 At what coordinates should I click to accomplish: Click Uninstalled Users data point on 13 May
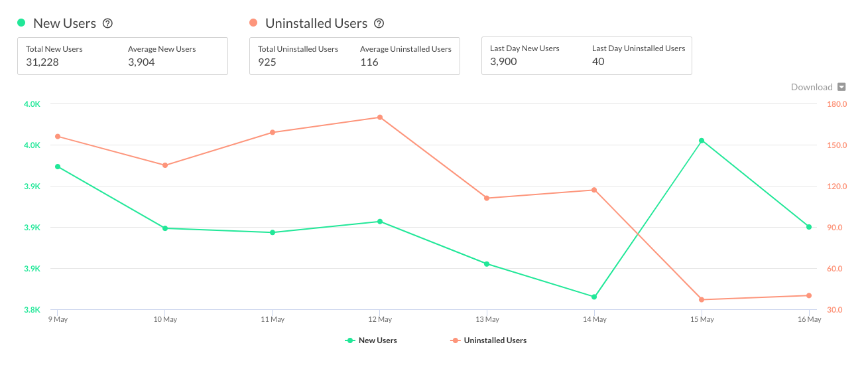click(487, 198)
